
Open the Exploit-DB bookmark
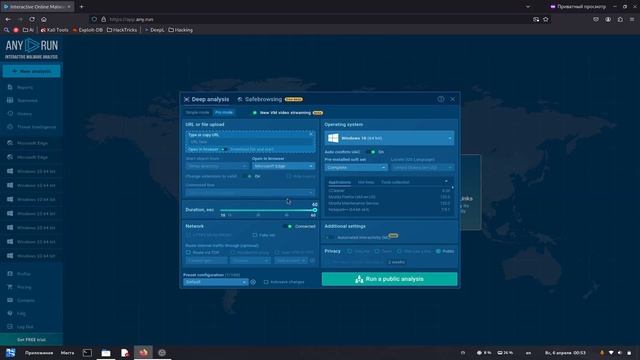(87, 30)
